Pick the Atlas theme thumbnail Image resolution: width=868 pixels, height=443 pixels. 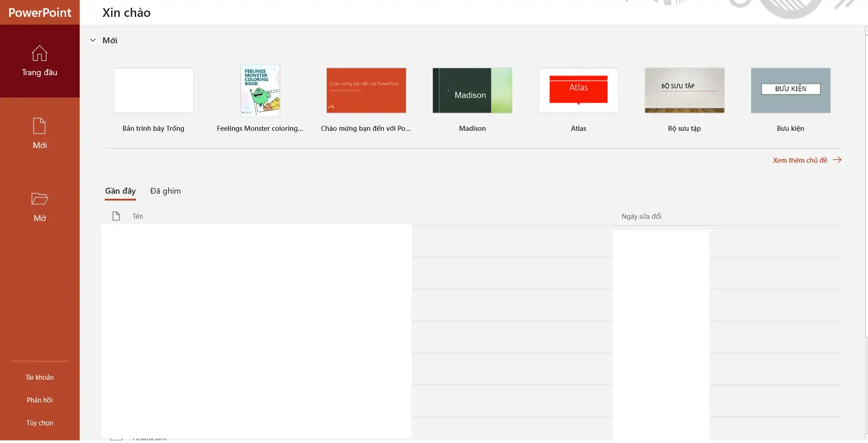coord(578,90)
